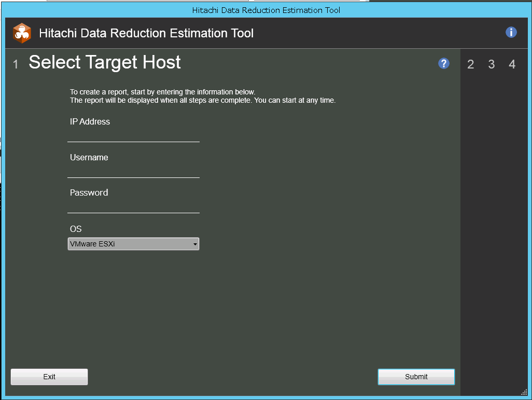Click the 'Username' label
532x400 pixels.
point(89,157)
